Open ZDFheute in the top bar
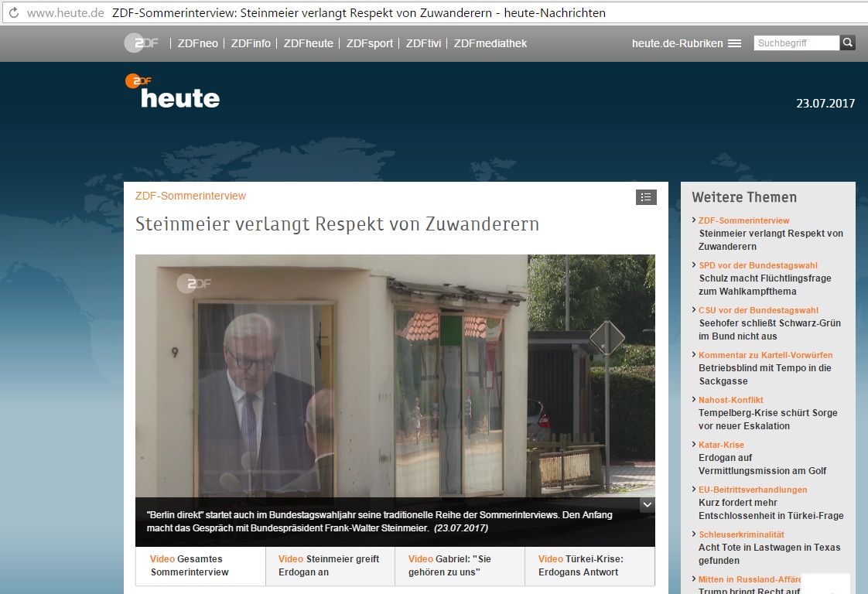This screenshot has height=594, width=868. pyautogui.click(x=309, y=43)
